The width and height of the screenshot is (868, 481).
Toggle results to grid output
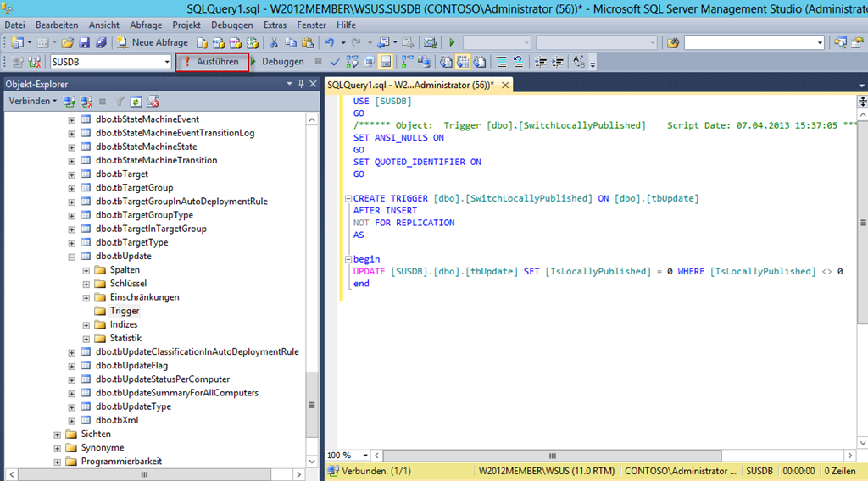point(463,62)
